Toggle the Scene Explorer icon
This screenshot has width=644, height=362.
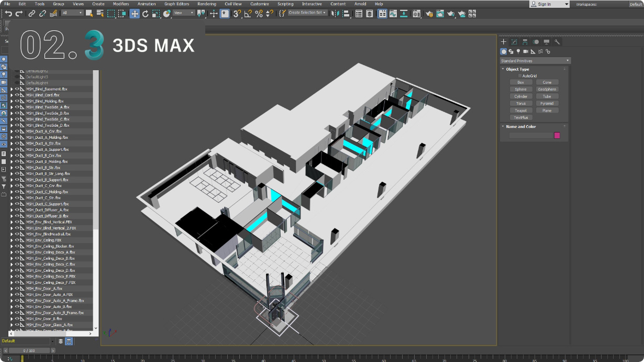pos(359,14)
